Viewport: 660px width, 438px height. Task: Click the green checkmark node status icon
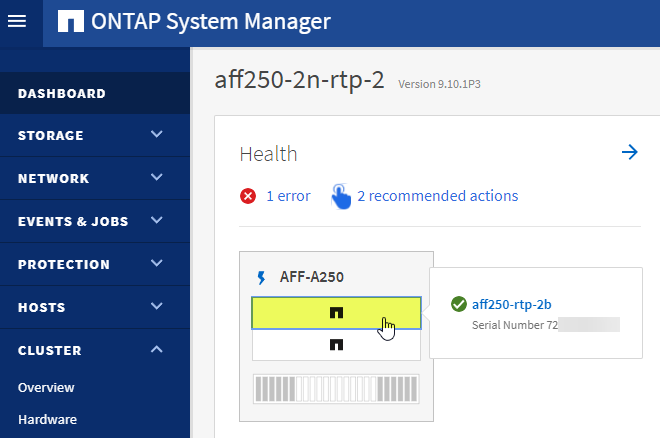click(x=459, y=304)
